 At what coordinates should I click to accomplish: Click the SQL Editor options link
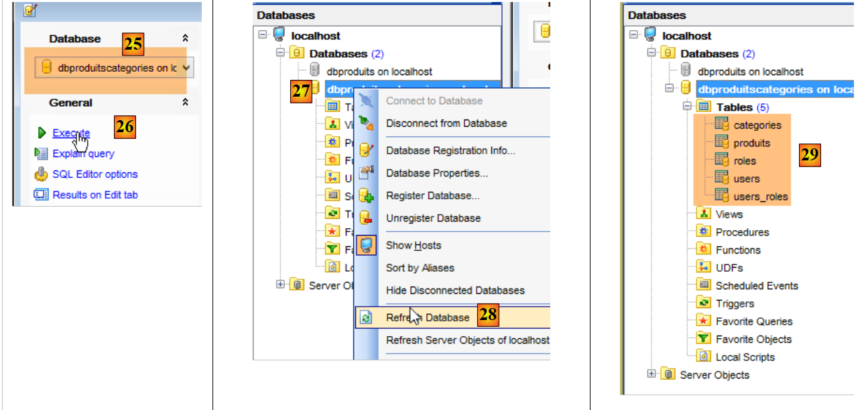tap(95, 174)
